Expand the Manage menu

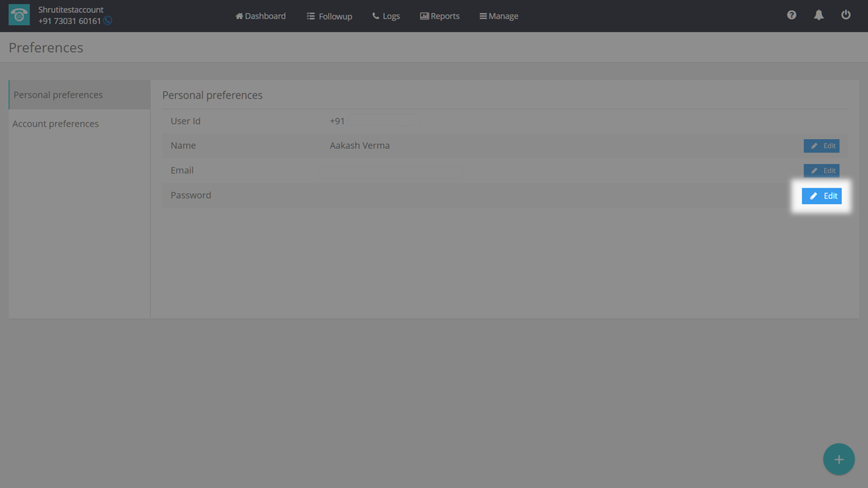(498, 16)
